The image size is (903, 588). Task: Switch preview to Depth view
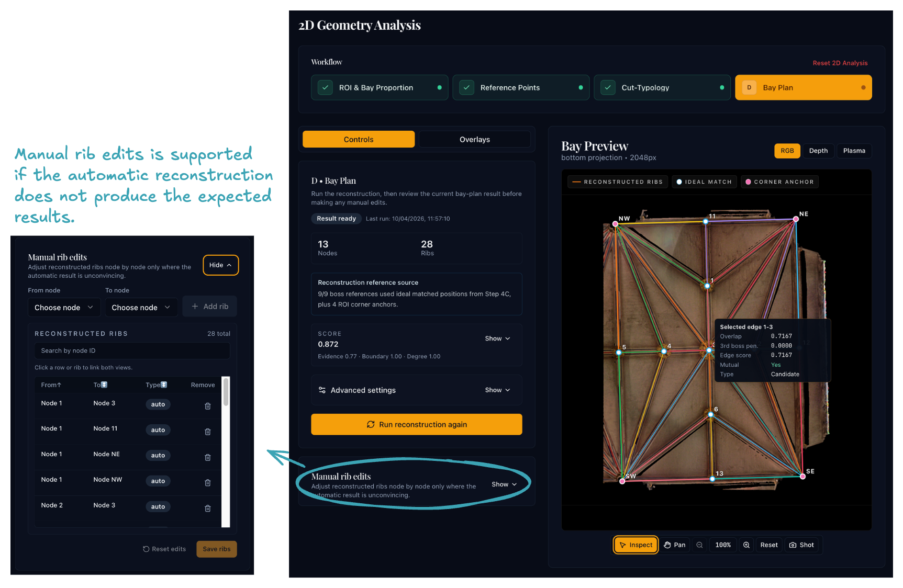point(818,151)
